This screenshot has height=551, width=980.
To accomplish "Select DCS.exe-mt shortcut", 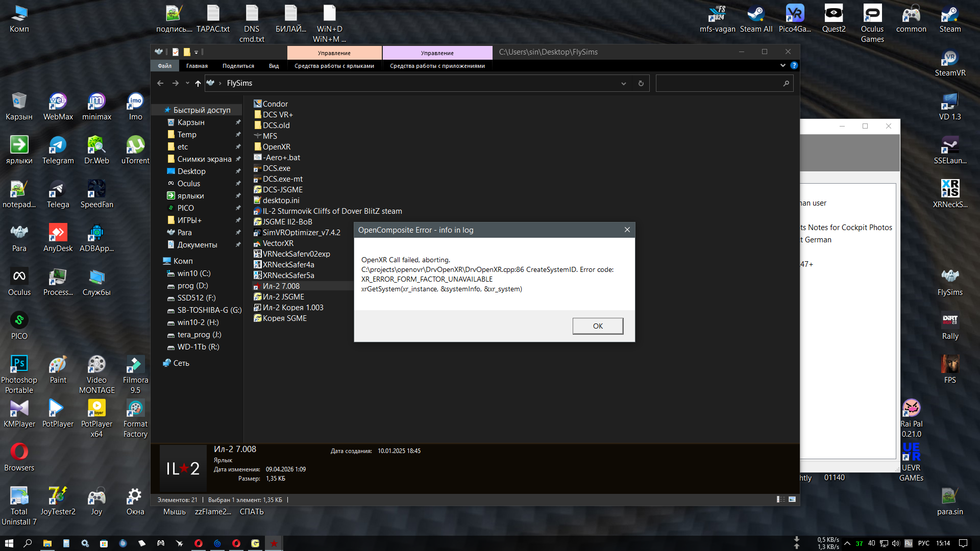I will [x=278, y=179].
